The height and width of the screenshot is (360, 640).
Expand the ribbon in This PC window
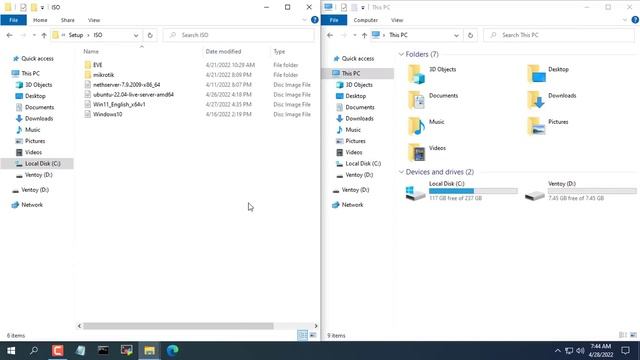coord(624,20)
